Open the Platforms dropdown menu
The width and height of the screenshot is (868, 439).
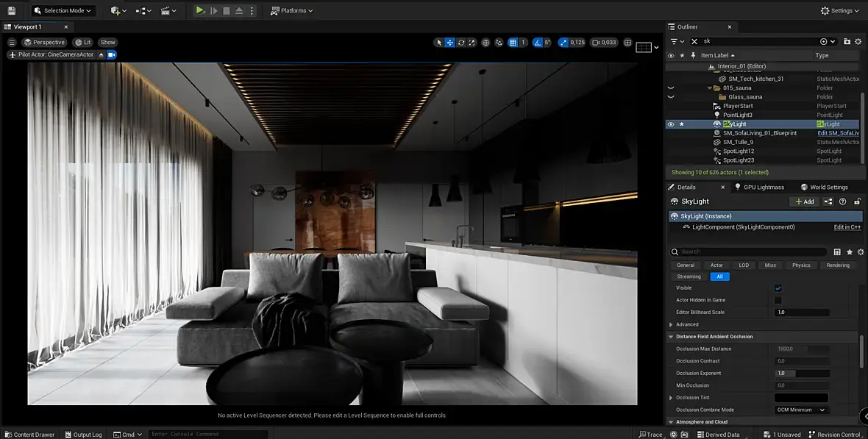point(292,10)
